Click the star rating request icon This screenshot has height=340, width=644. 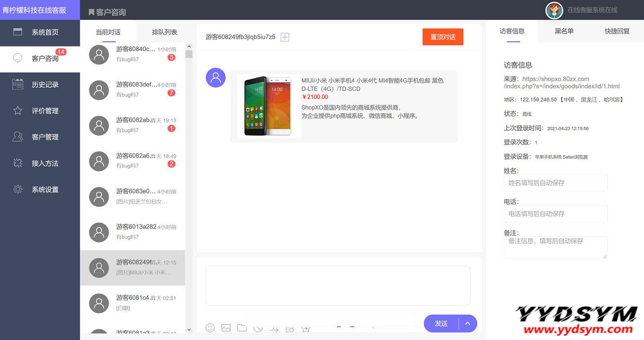[x=306, y=328]
